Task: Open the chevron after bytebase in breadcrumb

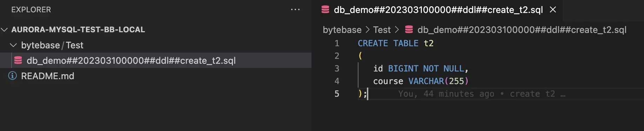Action: pyautogui.click(x=367, y=30)
